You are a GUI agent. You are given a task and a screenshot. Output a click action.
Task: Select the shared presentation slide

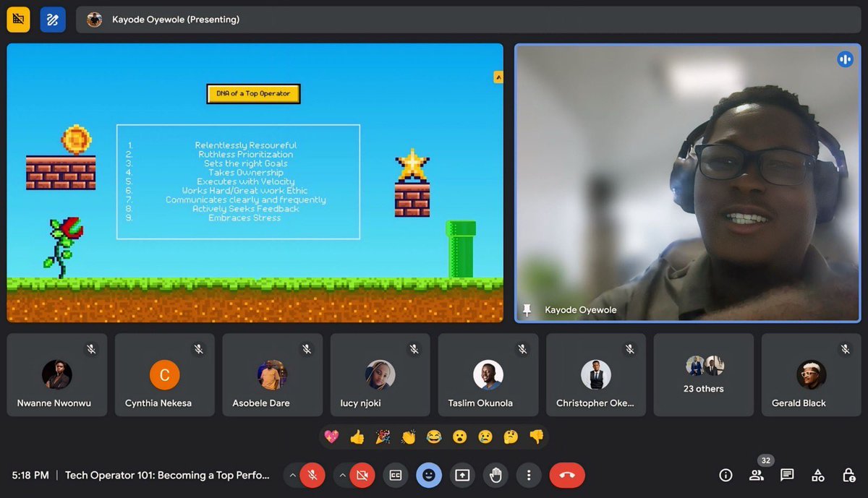click(255, 183)
